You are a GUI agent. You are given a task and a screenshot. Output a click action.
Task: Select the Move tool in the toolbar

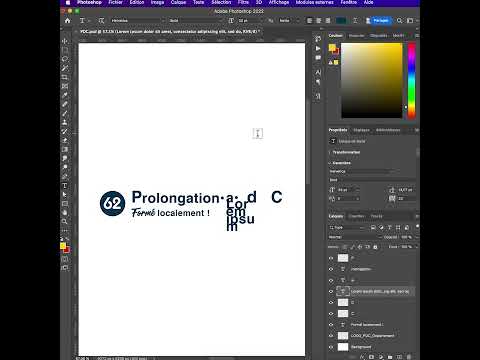click(x=65, y=41)
